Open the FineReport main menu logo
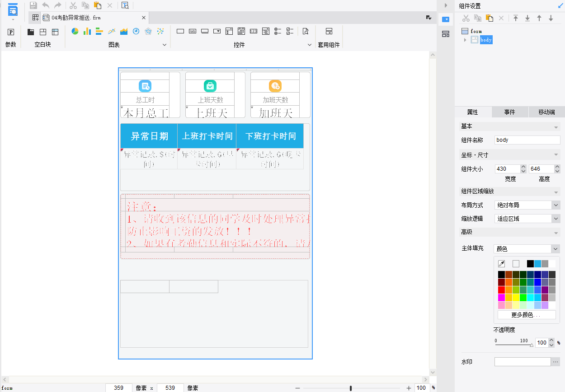This screenshot has width=565, height=392. tap(13, 9)
